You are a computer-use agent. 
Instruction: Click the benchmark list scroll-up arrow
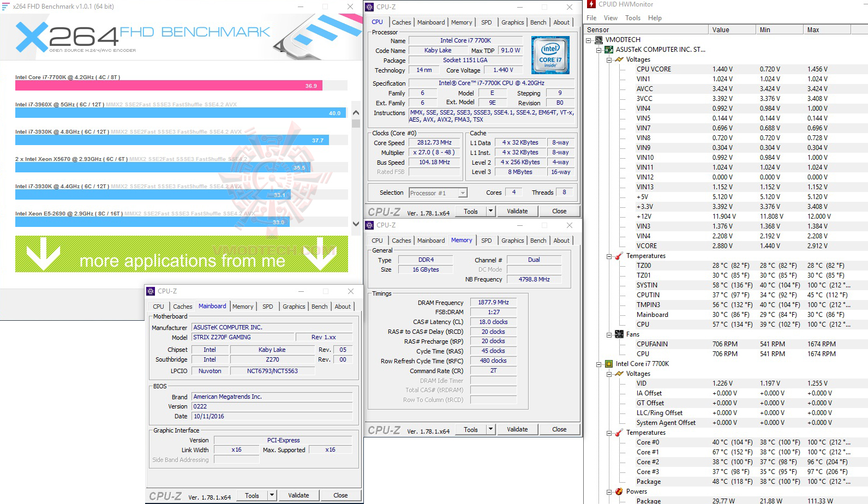(356, 113)
